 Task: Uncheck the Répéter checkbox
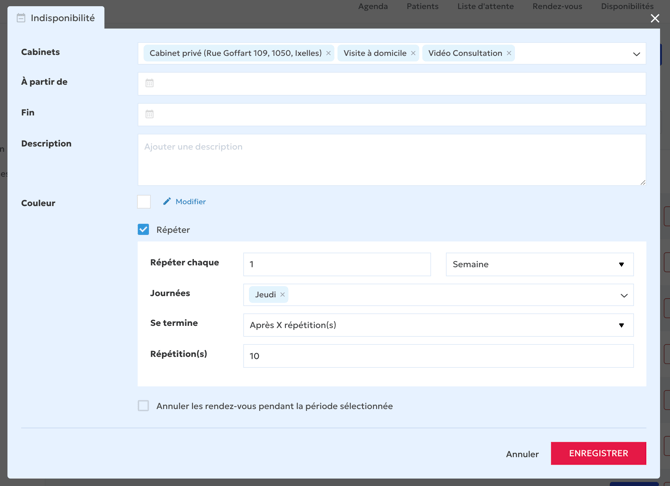(144, 230)
